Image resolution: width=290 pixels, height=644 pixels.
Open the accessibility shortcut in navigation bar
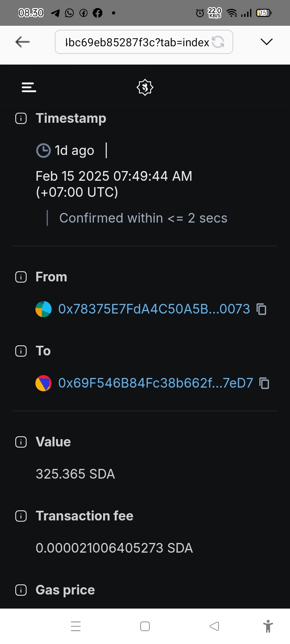pyautogui.click(x=268, y=626)
